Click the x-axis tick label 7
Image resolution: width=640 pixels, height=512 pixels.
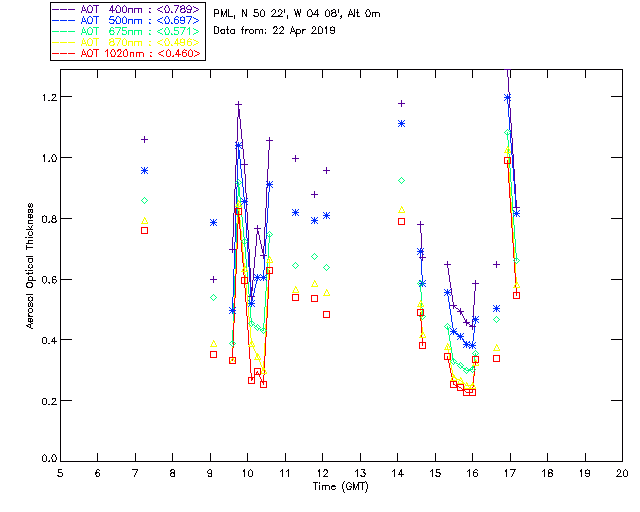135,473
